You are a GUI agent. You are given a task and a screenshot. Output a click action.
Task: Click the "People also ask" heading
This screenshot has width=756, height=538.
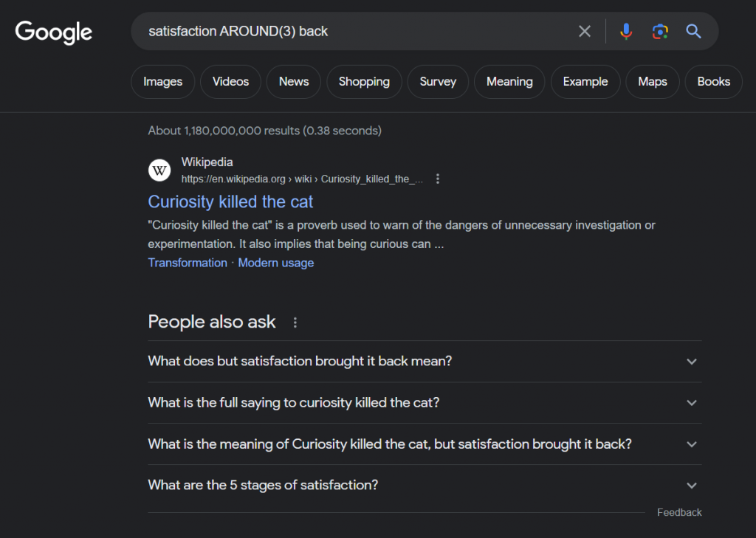(212, 322)
